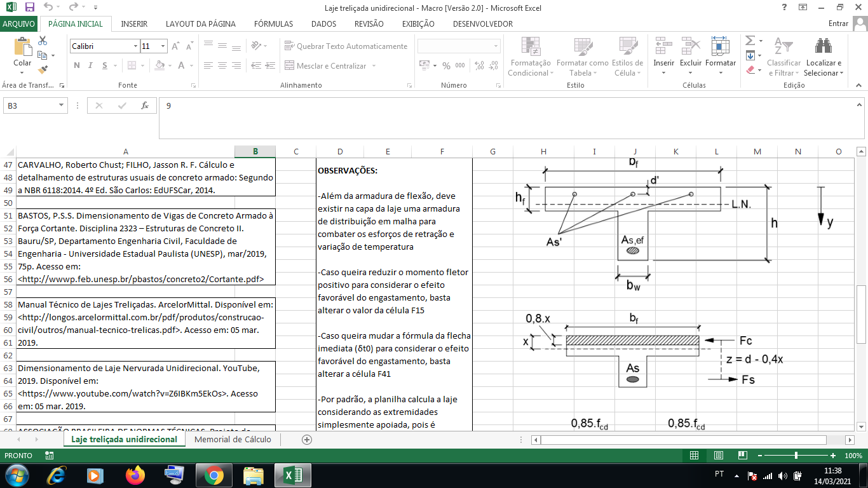This screenshot has height=488, width=868.
Task: Click the Fill down arrow icon
Action: [750, 55]
